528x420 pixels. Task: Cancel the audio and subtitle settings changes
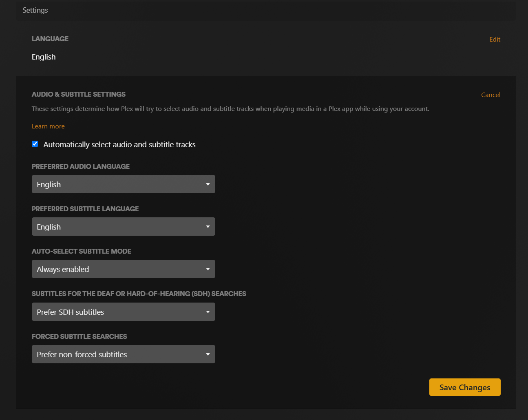pyautogui.click(x=490, y=95)
